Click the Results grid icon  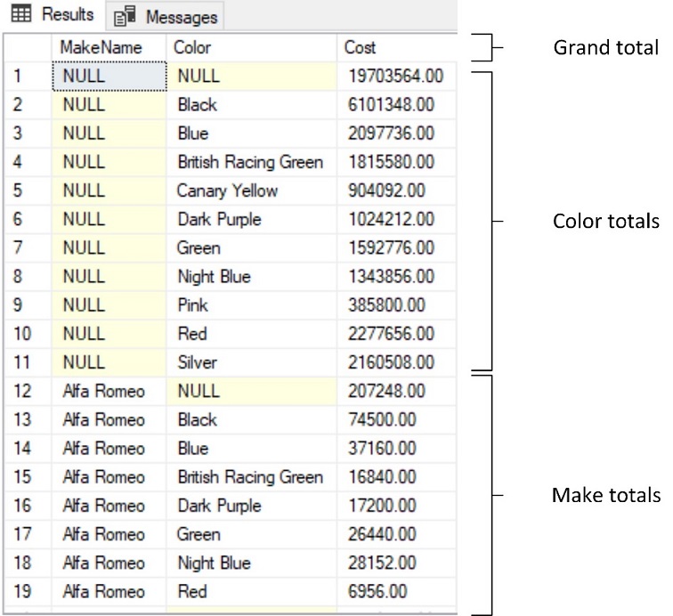[20, 15]
